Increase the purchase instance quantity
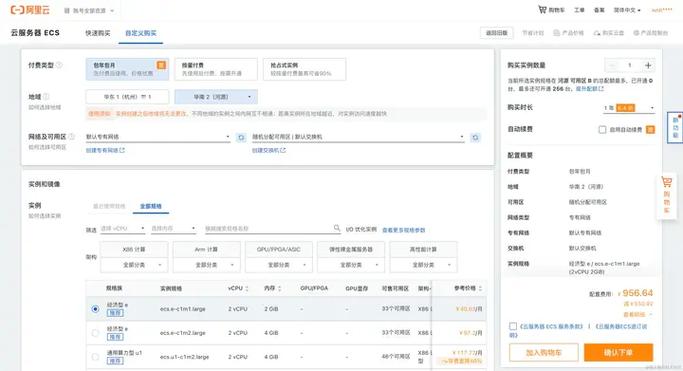 tap(648, 65)
